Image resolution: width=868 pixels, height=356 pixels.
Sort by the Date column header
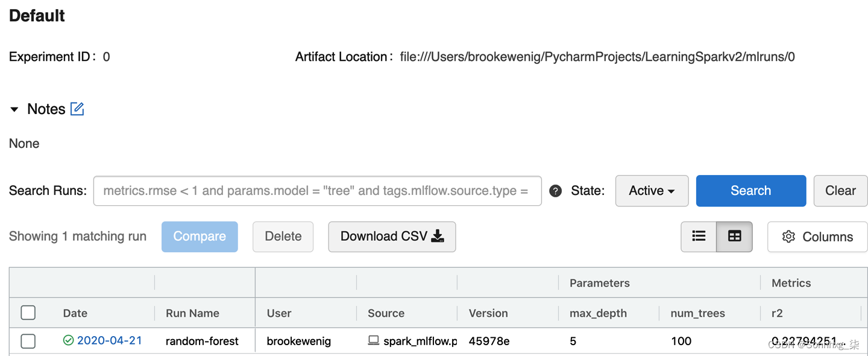(75, 313)
